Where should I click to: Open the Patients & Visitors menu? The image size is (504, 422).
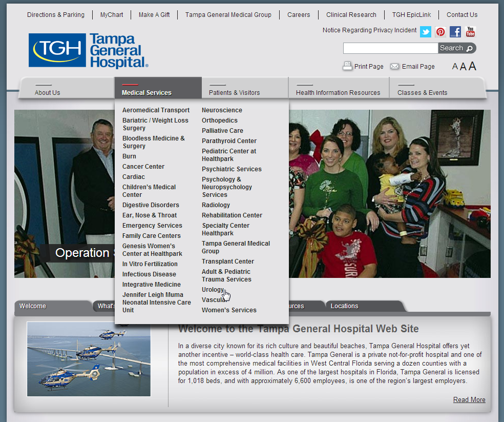(234, 93)
